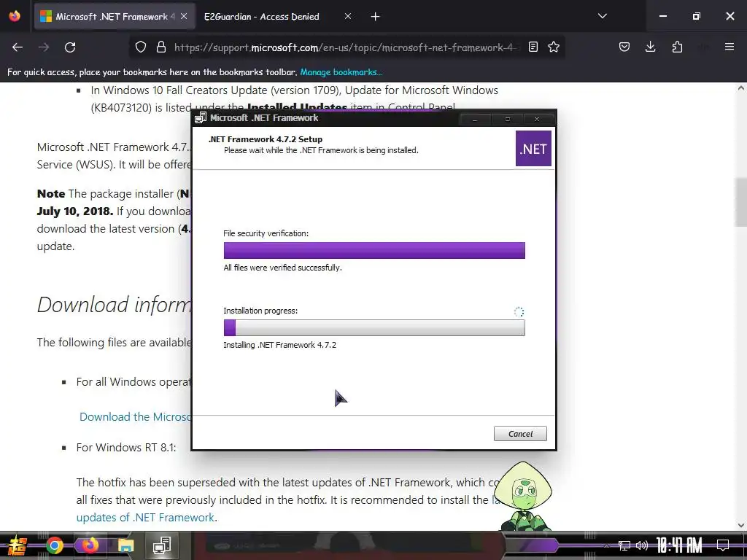Switch to E2Guardian - Access Denied tab
Screen dimensions: 747x560
point(262,17)
